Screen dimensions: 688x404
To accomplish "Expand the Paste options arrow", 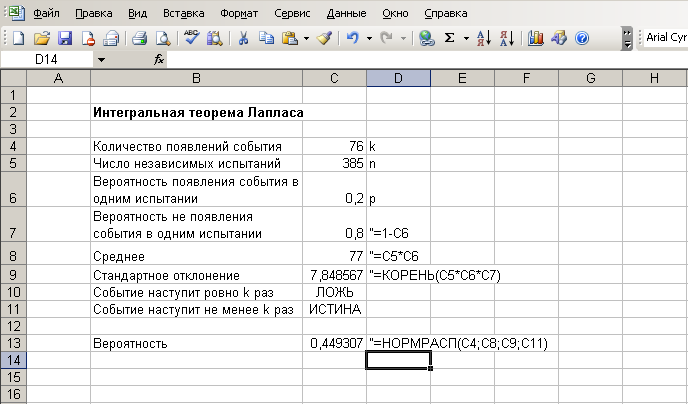I will (x=306, y=39).
